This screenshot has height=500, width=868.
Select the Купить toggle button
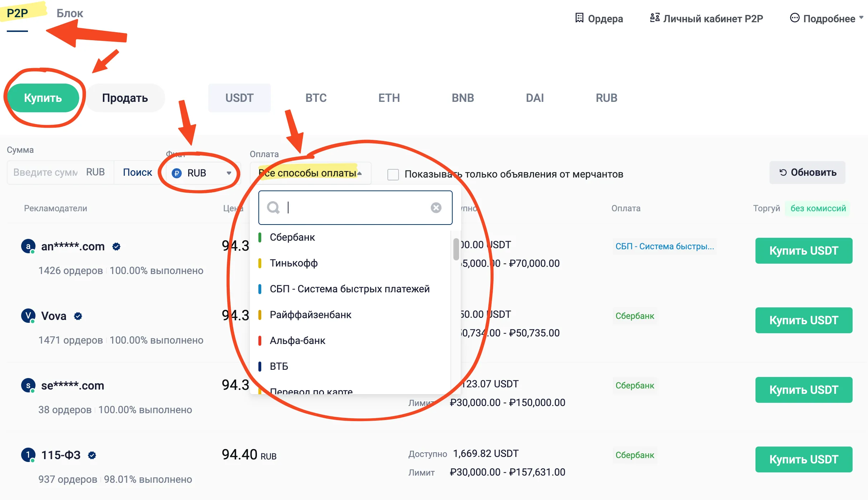43,98
